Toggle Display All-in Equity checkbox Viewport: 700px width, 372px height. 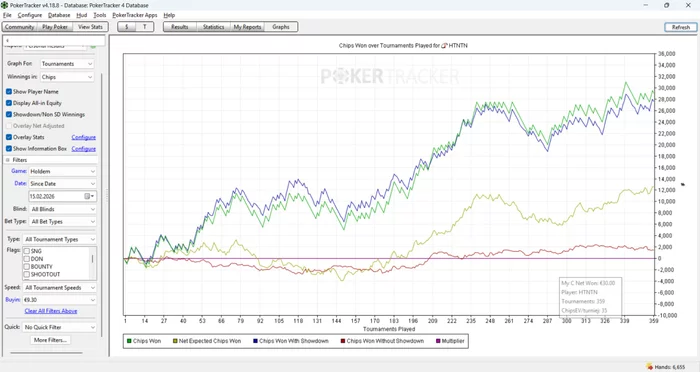(x=9, y=103)
